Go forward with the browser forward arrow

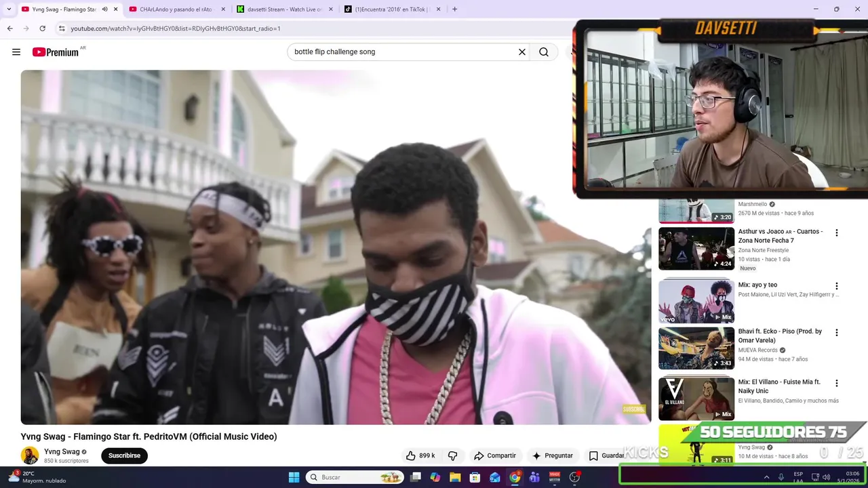[26, 28]
